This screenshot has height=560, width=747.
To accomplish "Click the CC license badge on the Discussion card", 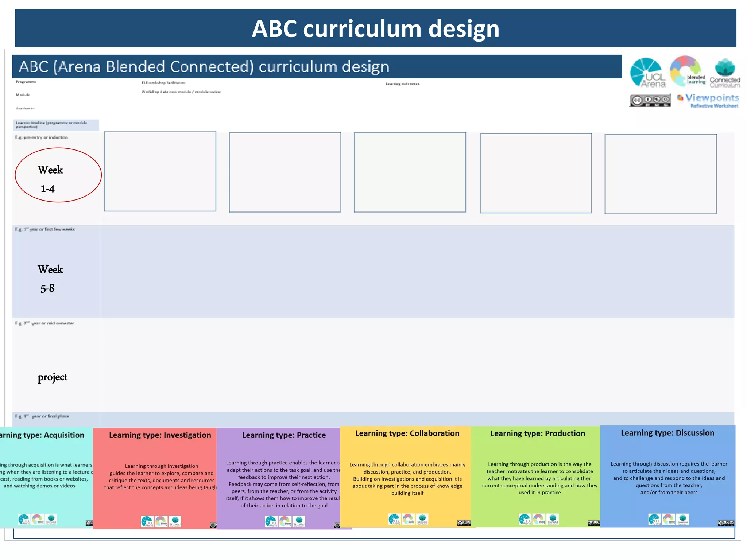I will coord(726,523).
